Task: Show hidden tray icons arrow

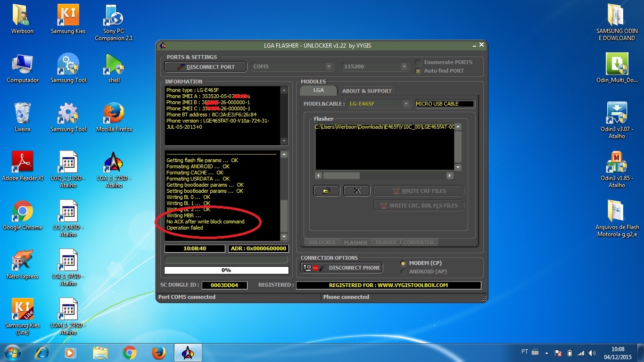Action: 547,353
